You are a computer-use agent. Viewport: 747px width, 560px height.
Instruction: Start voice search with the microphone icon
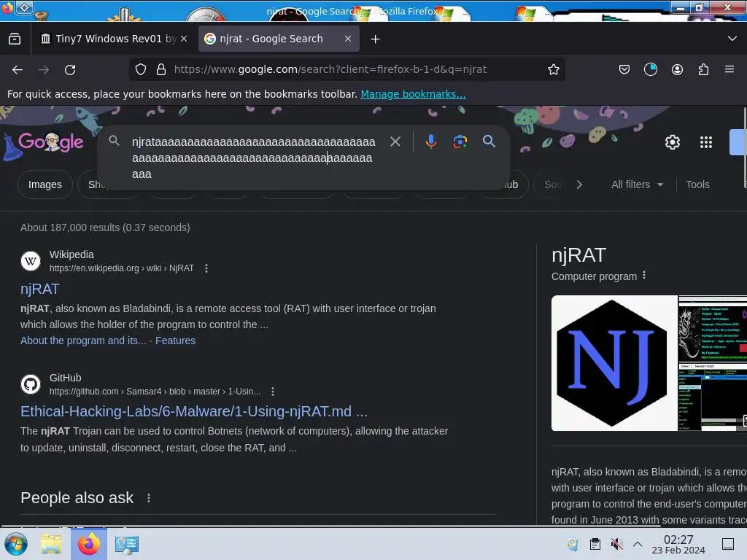[x=430, y=141]
